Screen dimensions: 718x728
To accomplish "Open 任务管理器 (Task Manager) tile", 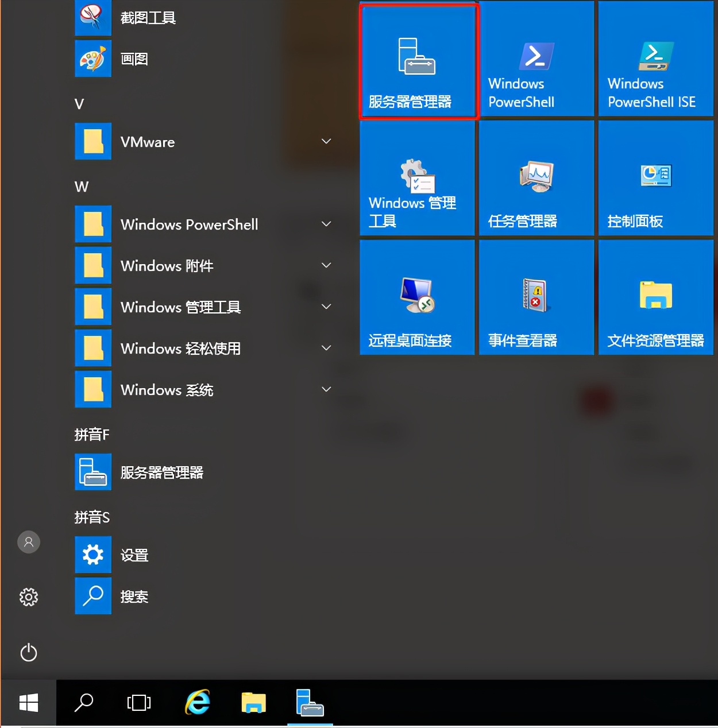I will (536, 178).
